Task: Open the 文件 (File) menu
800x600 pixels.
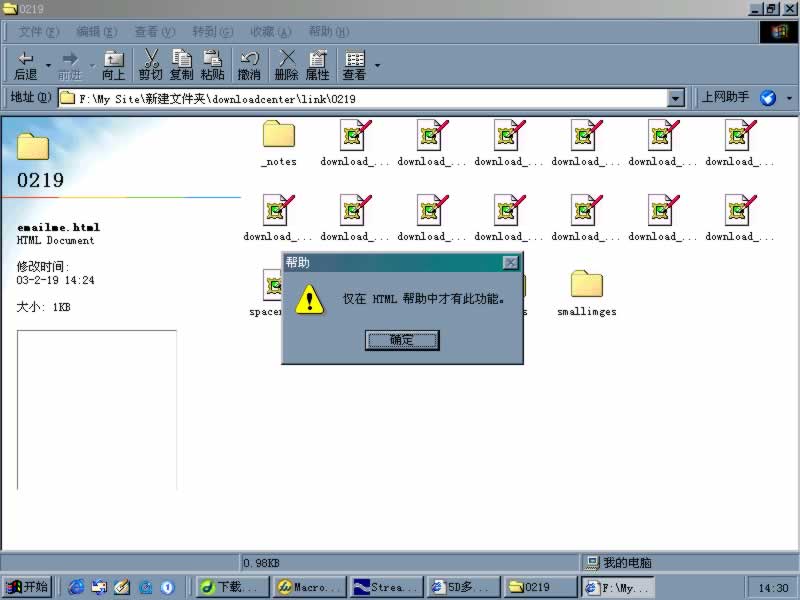Action: (38, 32)
